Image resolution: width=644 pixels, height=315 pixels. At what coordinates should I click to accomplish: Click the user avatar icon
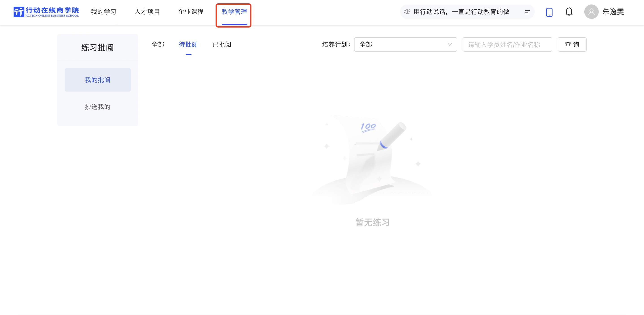coord(591,12)
